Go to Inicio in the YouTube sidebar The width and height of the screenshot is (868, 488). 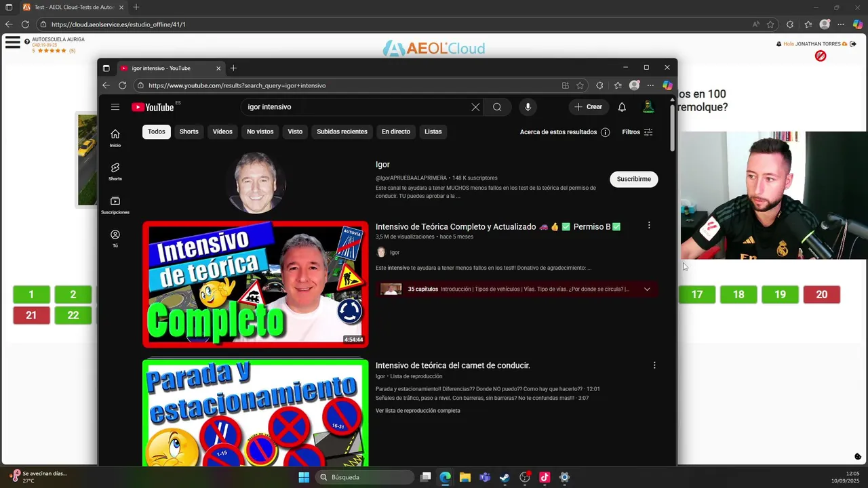pos(115,138)
